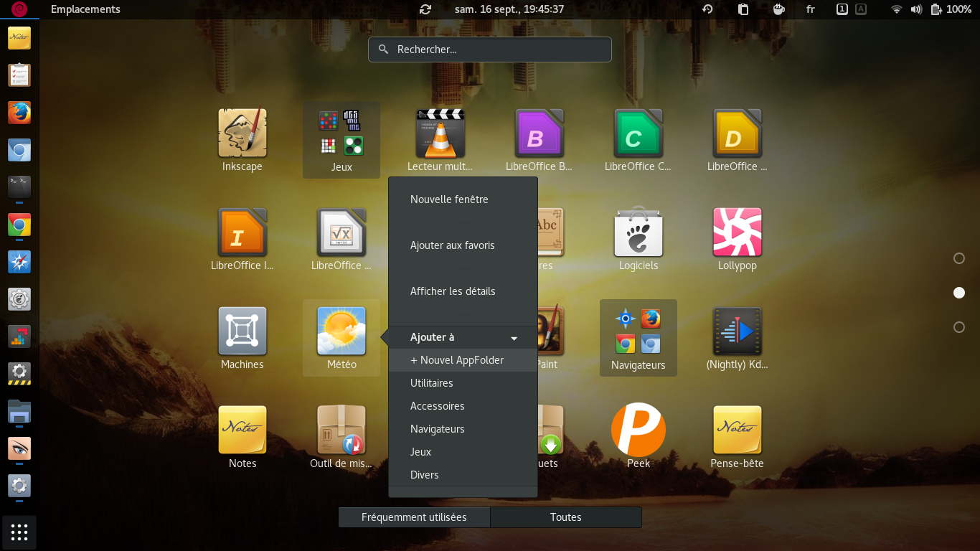Screen dimensions: 980x551
Task: Open the Navigateurs app folder
Action: [639, 338]
